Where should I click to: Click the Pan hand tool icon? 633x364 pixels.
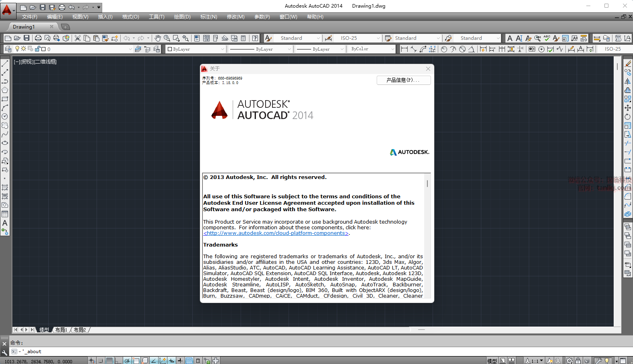[158, 38]
